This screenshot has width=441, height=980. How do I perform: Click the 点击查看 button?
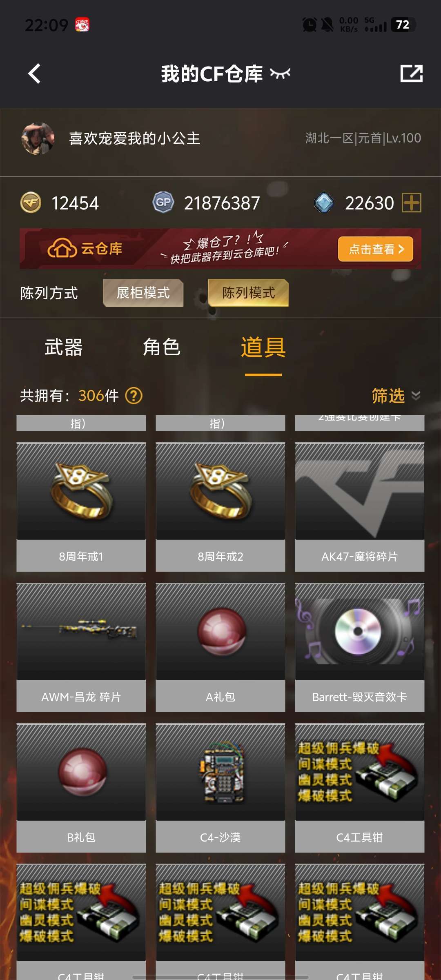tap(376, 249)
